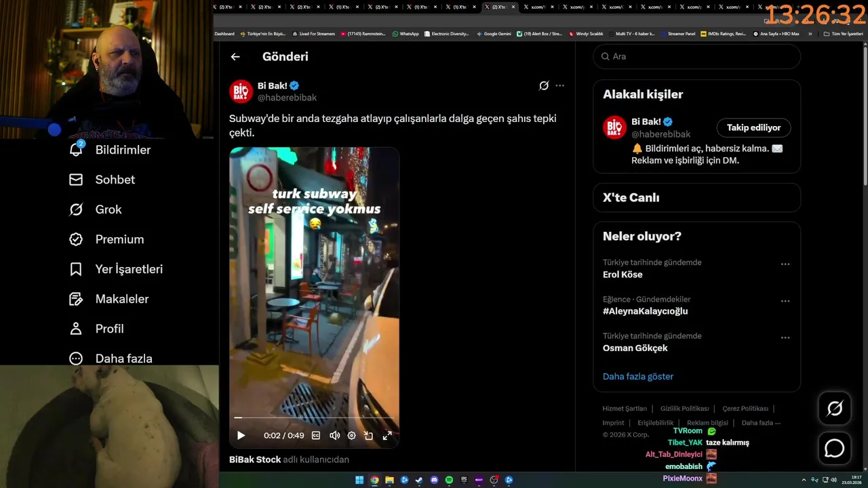Viewport: 868px width, 488px height.
Task: Open floating Grok button at bottom right
Action: 835,408
